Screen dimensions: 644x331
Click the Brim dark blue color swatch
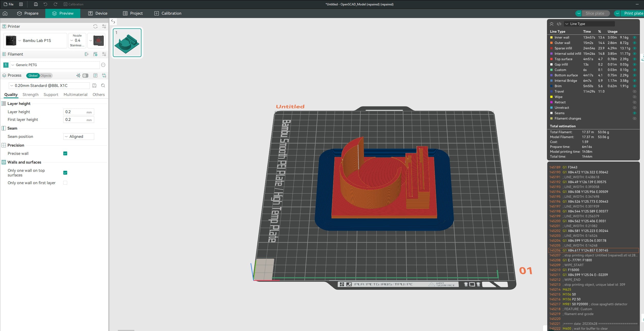click(551, 86)
